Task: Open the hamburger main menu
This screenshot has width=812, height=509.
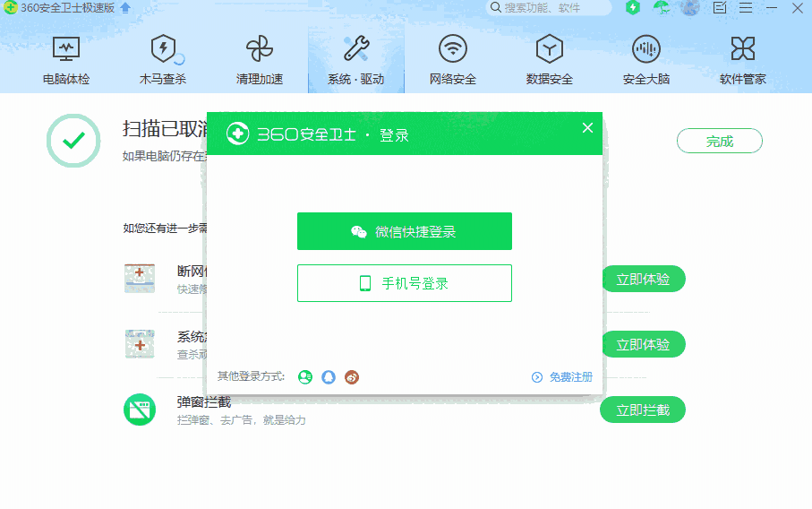Action: point(746,7)
